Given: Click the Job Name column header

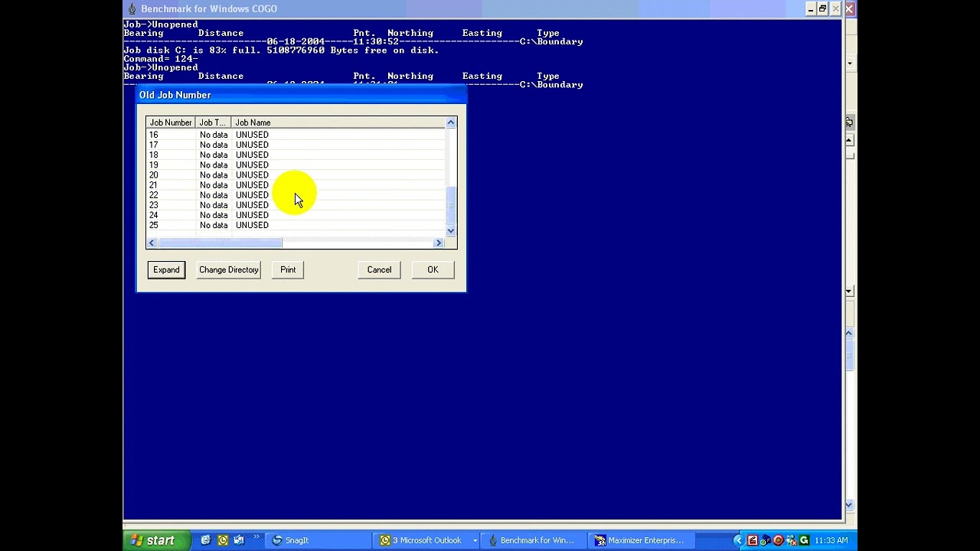Looking at the screenshot, I should pos(338,122).
